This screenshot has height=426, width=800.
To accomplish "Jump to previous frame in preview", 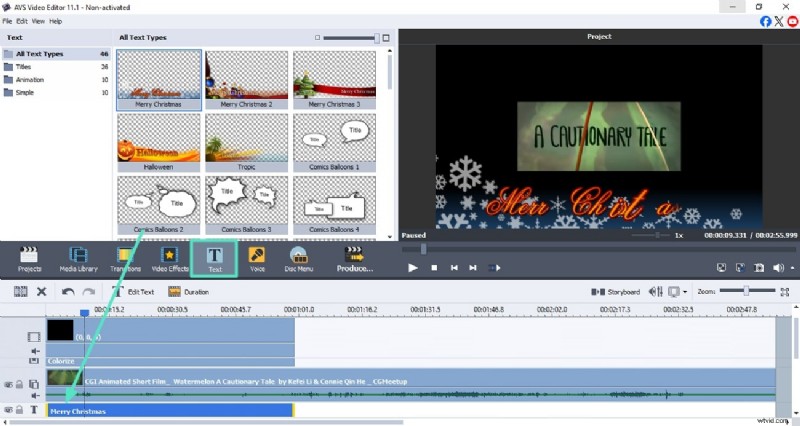I will (454, 267).
